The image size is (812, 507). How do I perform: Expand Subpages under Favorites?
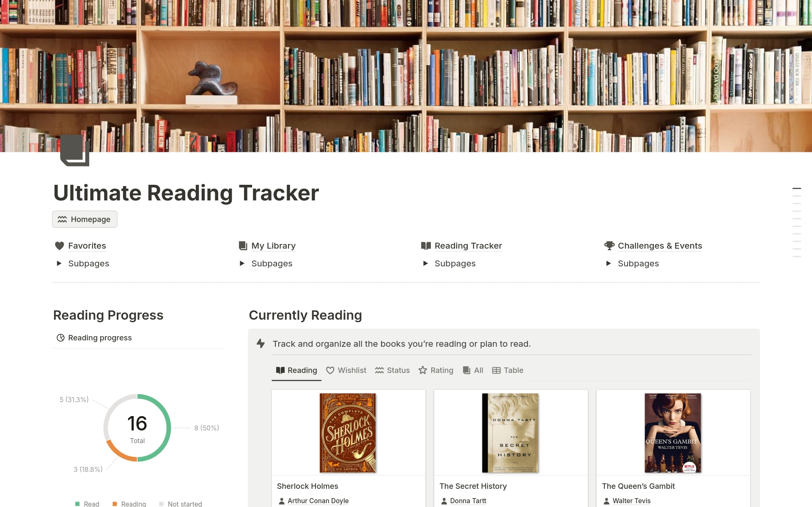(59, 263)
